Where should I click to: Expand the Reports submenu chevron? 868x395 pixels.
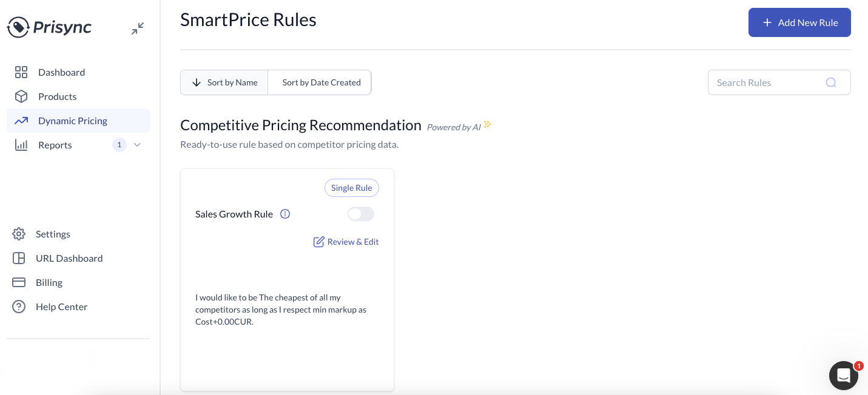click(137, 145)
